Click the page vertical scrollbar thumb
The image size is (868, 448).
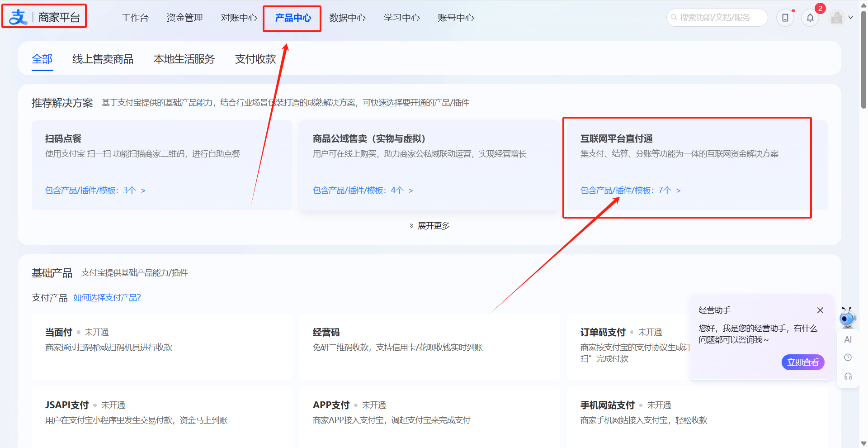pos(863,59)
